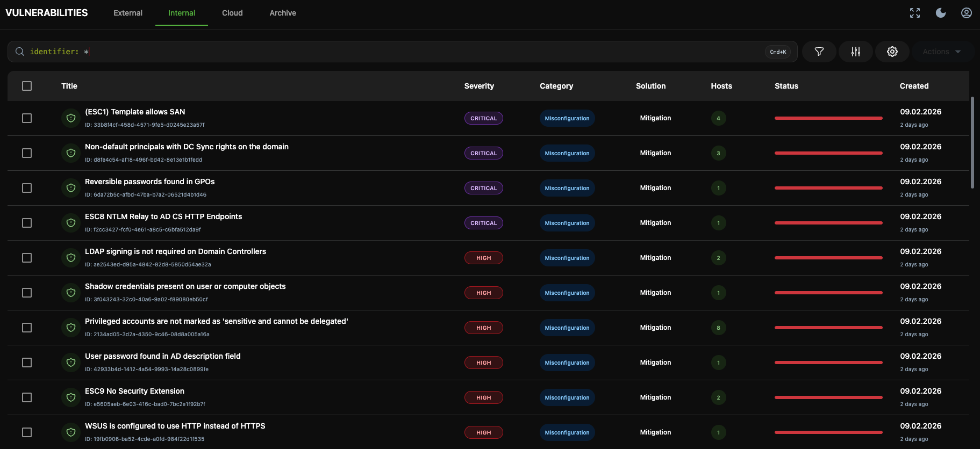Click shield icon for ESC8 NTLM Relay row
Viewport: 980px width, 449px height.
click(71, 223)
